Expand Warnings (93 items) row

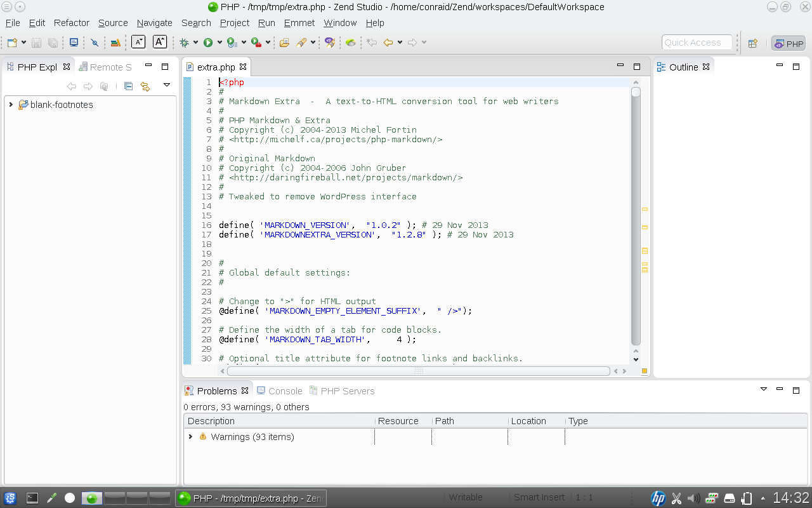click(190, 437)
